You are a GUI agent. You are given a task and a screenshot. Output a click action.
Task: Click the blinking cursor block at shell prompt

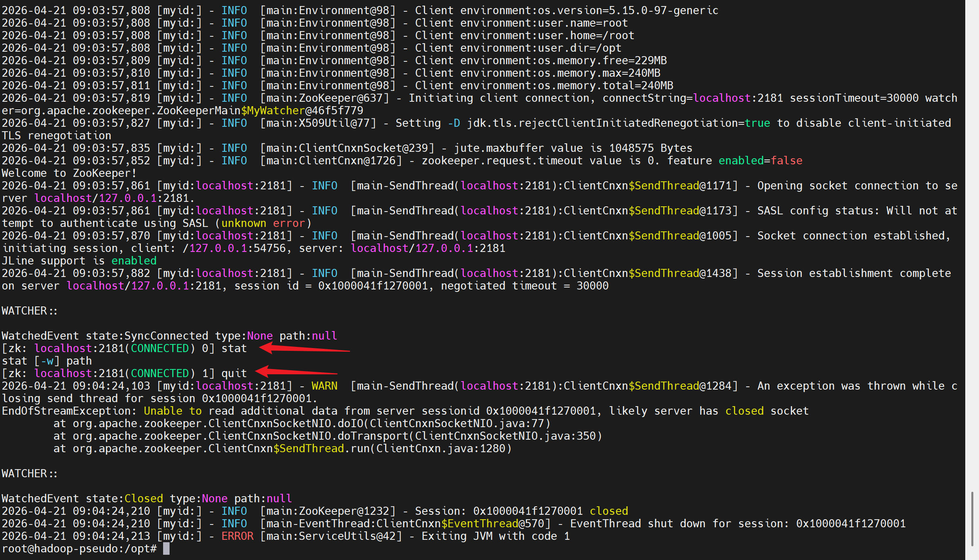166,549
